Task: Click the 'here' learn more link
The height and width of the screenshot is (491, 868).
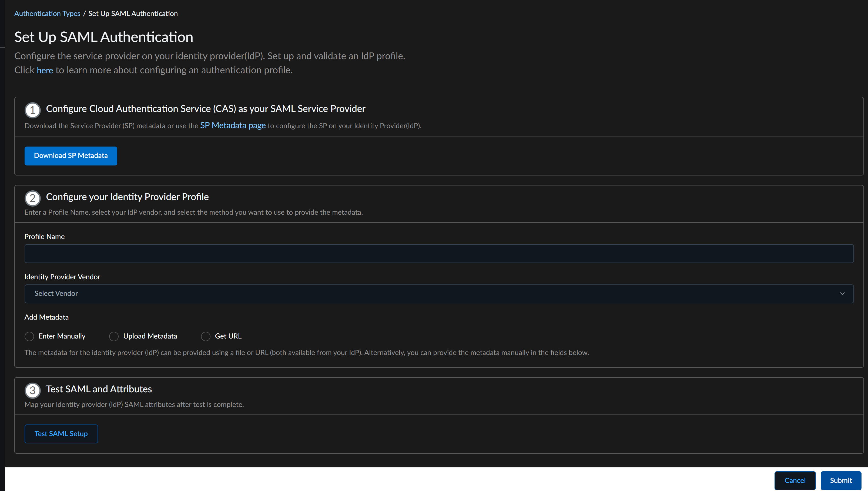Action: point(45,70)
